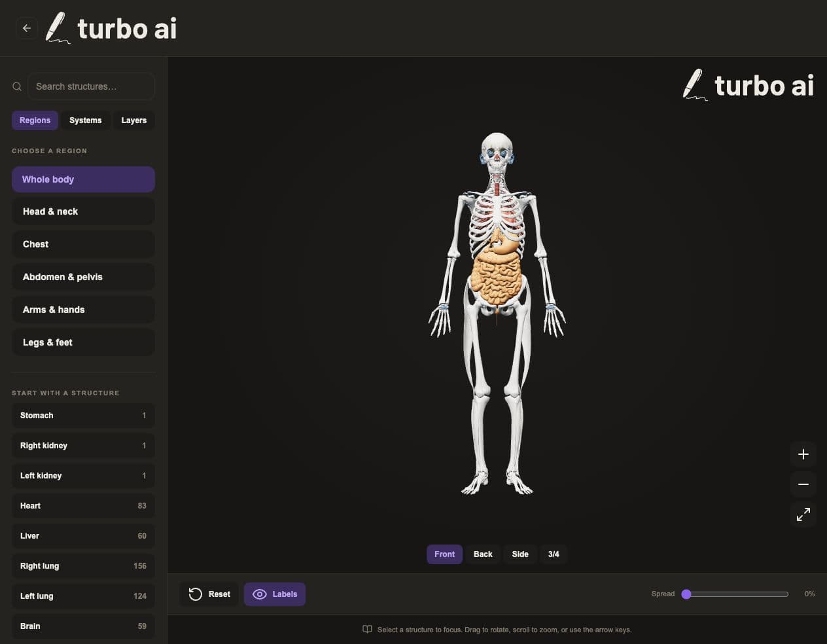The image size is (827, 644).
Task: Select the Head & neck region
Action: (83, 211)
